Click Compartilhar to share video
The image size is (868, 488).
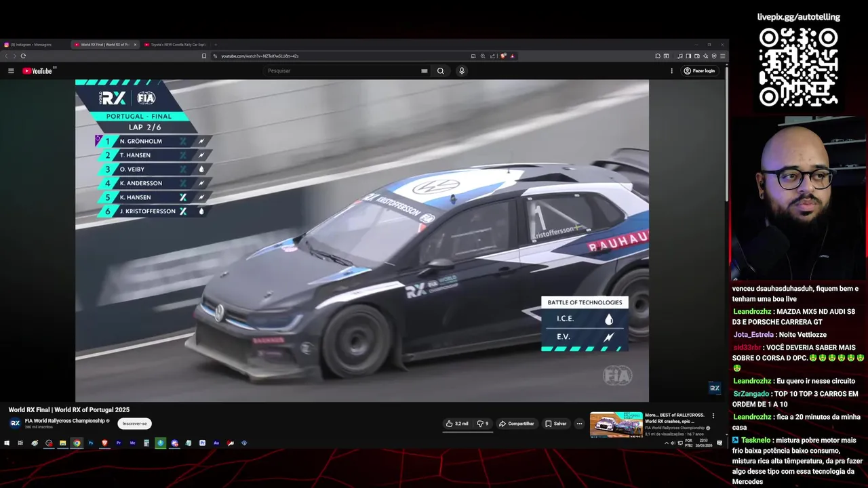[x=516, y=424]
